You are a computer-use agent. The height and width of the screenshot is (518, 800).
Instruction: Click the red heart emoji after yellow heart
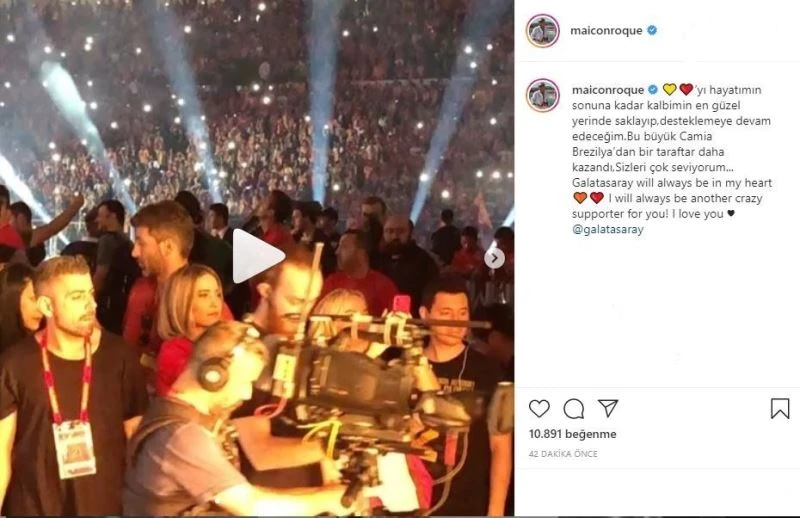tap(686, 90)
